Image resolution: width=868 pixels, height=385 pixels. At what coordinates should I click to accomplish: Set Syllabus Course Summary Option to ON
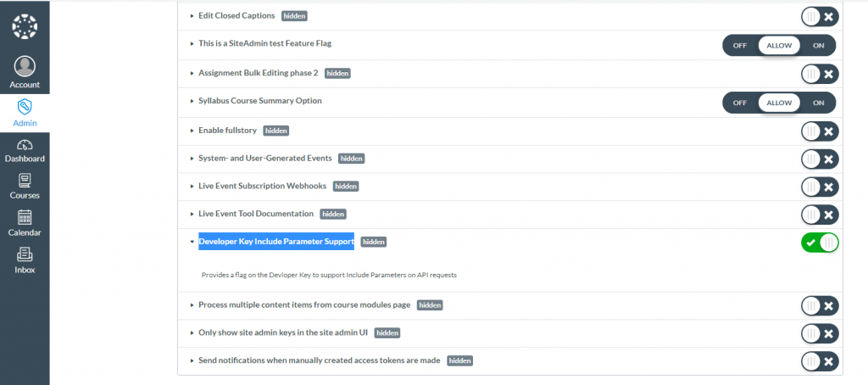click(818, 103)
